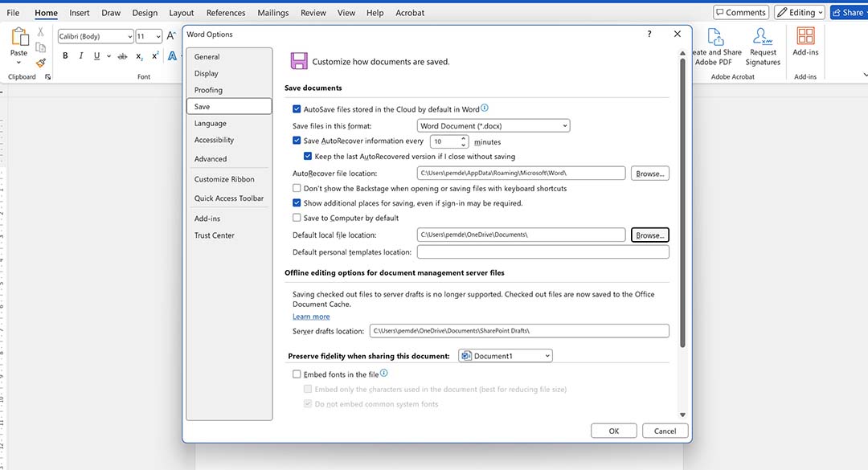
Task: Click the Strikethrough icon
Action: [122, 56]
